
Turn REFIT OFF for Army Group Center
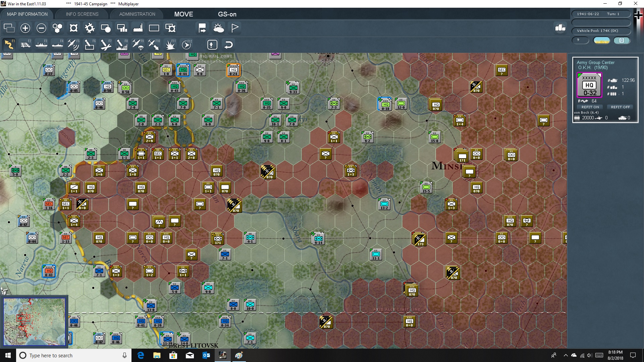[x=620, y=107]
